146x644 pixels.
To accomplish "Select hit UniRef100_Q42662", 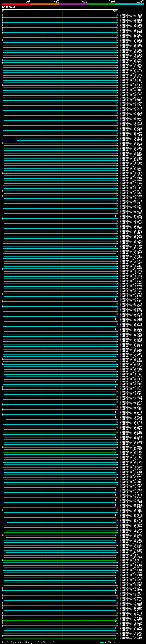I will click(x=131, y=42).
